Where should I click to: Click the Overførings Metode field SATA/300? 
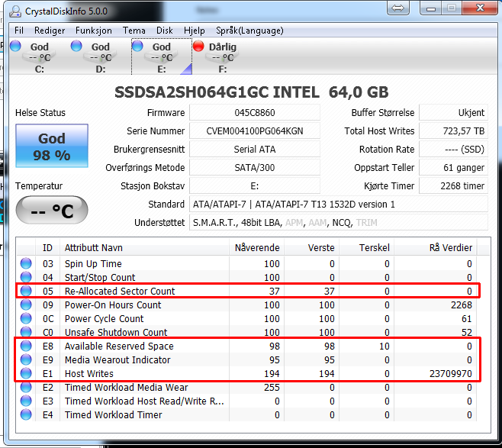[x=255, y=167]
